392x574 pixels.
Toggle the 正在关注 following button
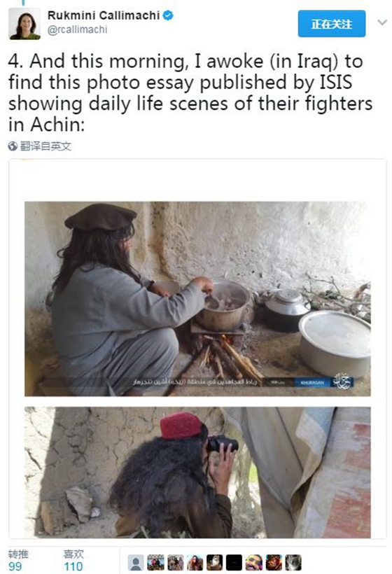click(x=331, y=24)
